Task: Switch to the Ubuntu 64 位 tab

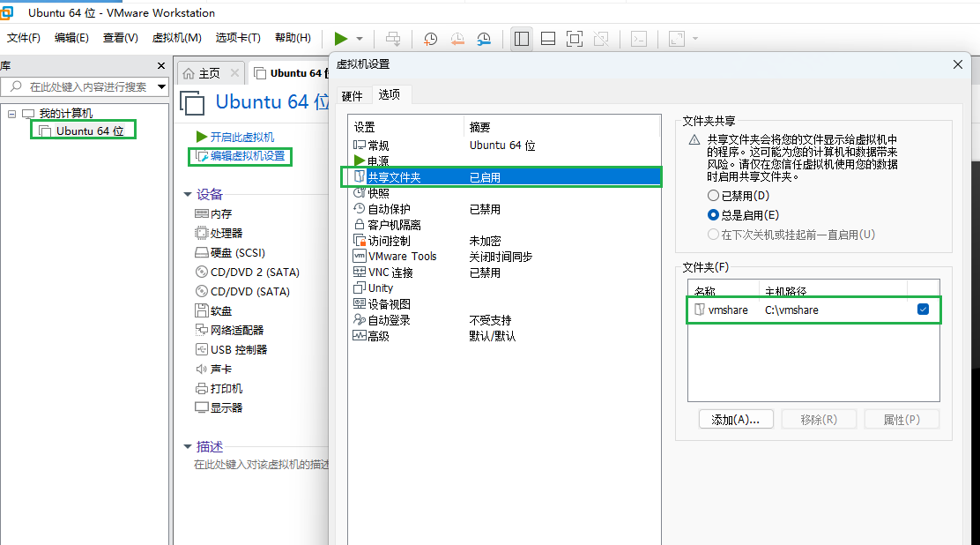Action: (291, 74)
